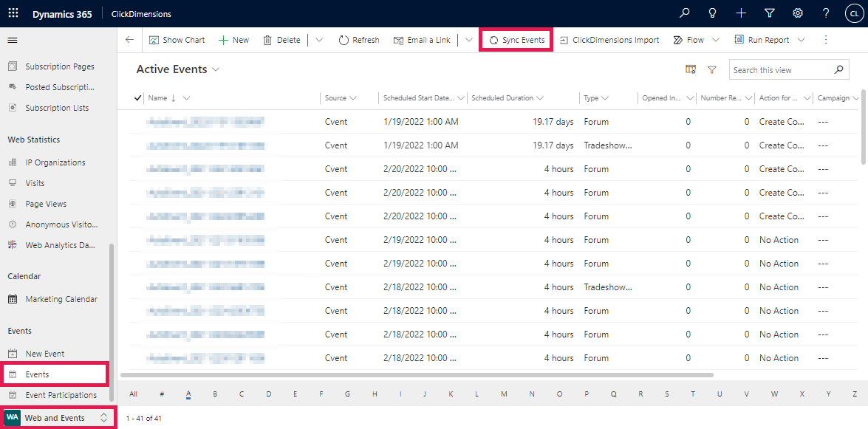Filter list by letter A

pyautogui.click(x=188, y=394)
